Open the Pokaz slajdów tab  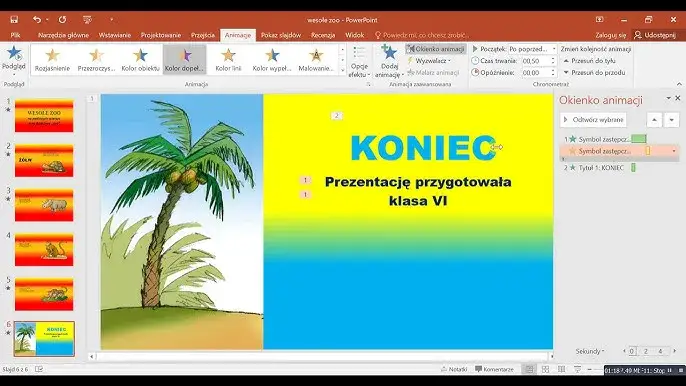(281, 35)
